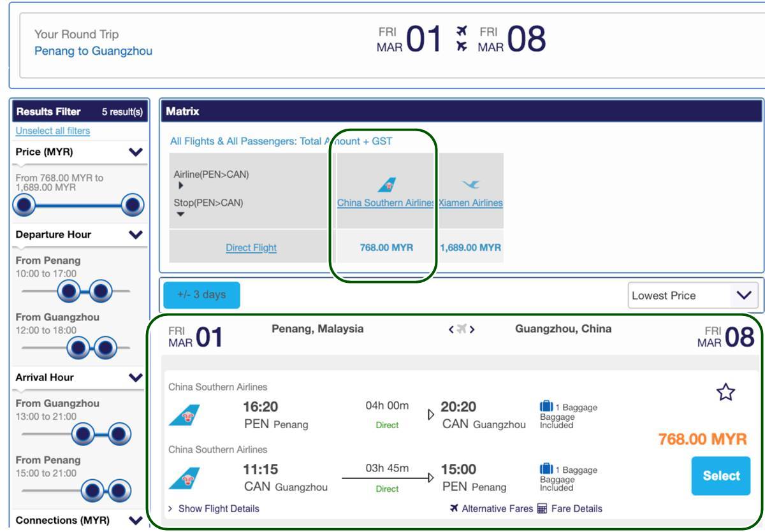Click Your Round Trip heading
Viewport: 765px width, 532px height.
click(x=76, y=34)
